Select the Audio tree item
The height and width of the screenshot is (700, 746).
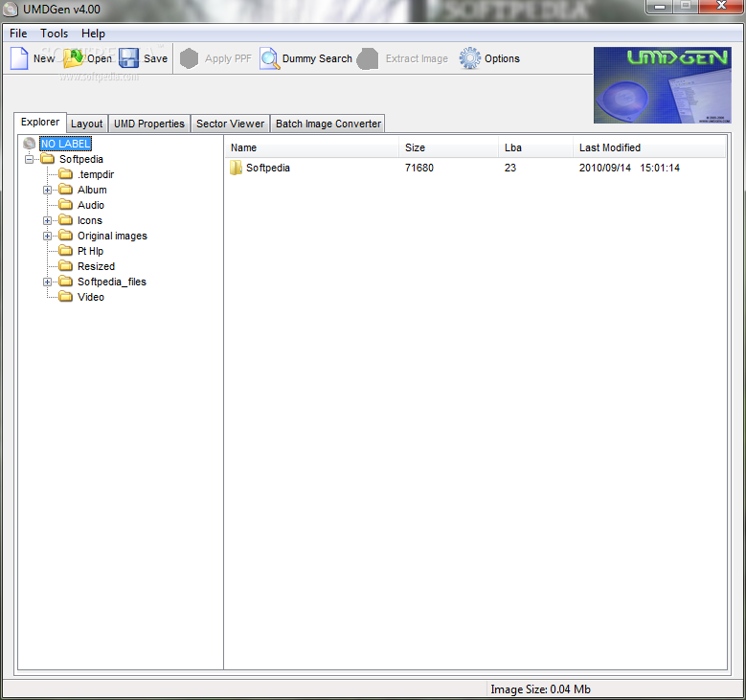click(x=90, y=205)
